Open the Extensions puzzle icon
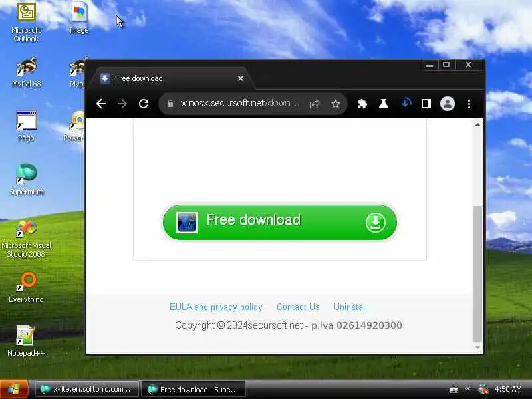This screenshot has width=532, height=399. pos(362,104)
